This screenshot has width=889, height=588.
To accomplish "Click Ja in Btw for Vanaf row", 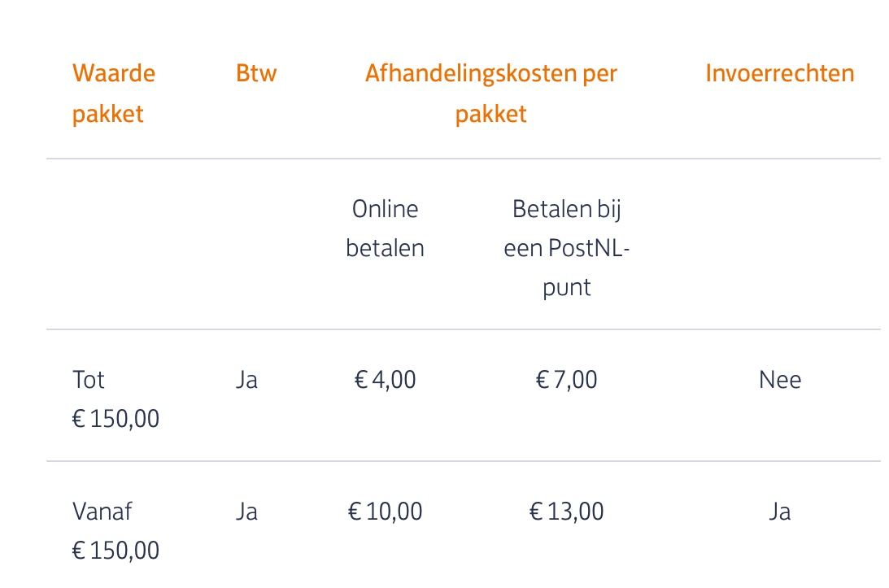I will 246,512.
